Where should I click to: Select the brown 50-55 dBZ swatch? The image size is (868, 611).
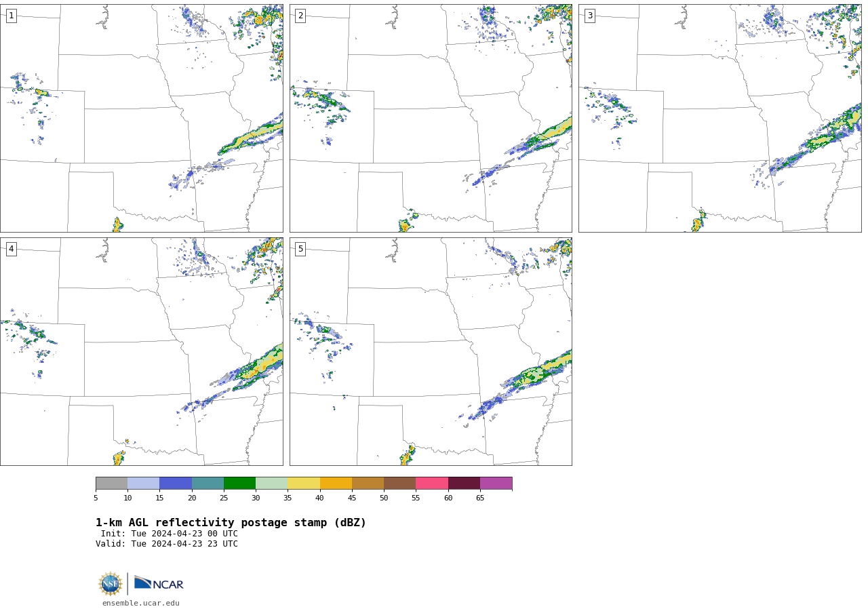399,484
